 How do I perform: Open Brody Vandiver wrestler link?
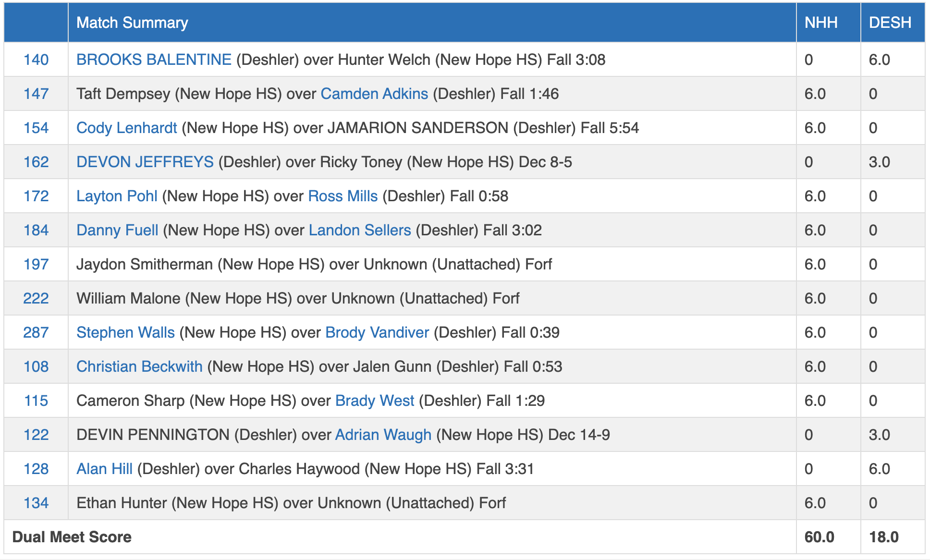pos(377,332)
